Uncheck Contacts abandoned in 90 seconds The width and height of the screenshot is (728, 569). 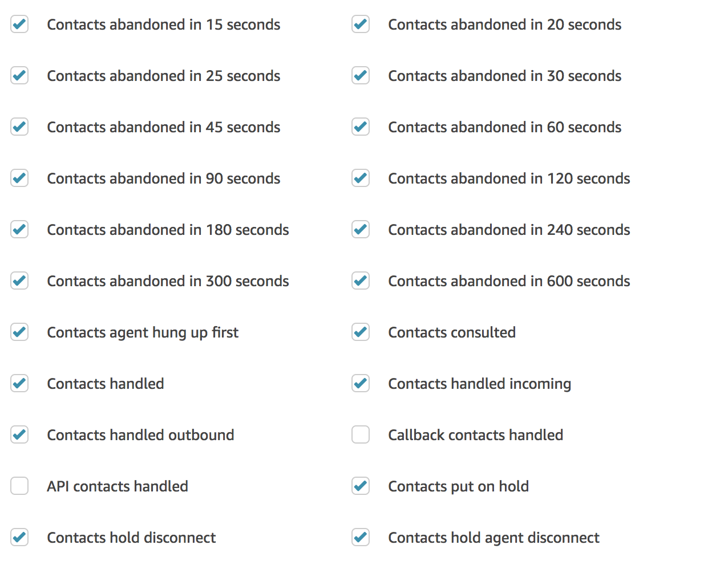[x=19, y=178]
